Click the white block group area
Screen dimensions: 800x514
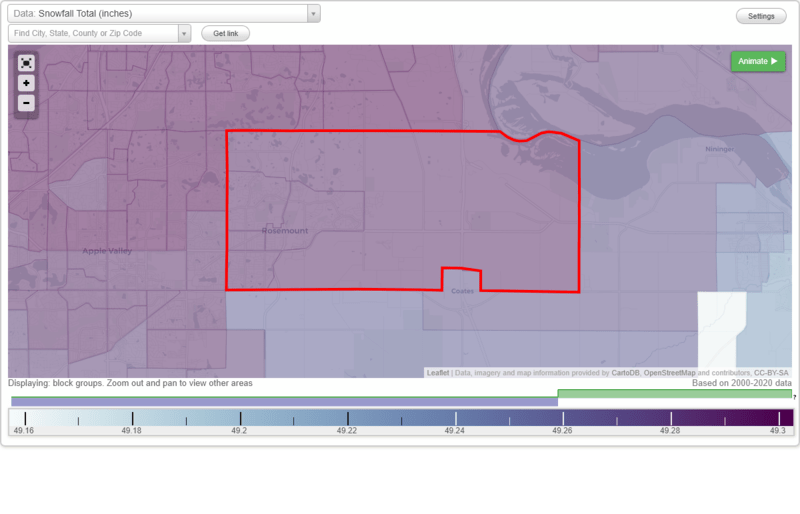pyautogui.click(x=719, y=327)
